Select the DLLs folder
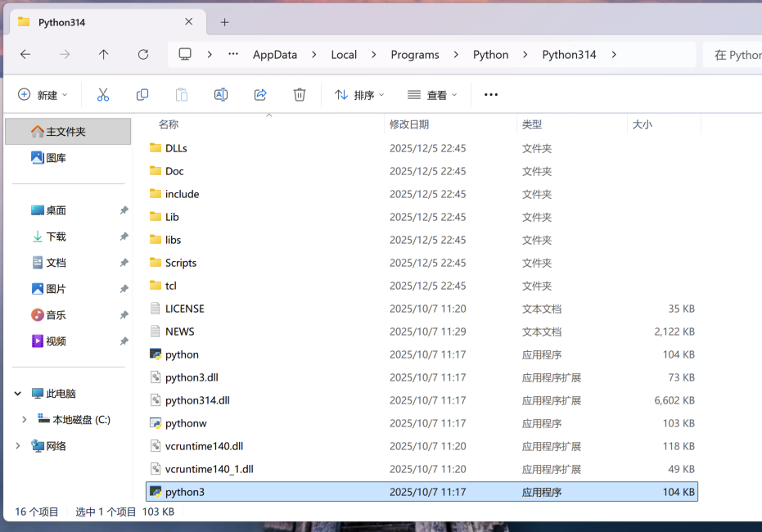The width and height of the screenshot is (762, 532). 422,148
